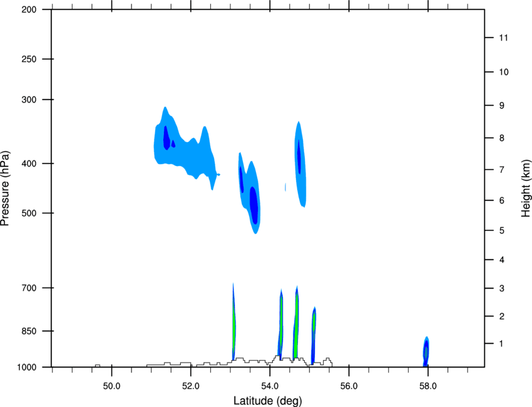Click the dark-blue core near 500 hPa
The height and width of the screenshot is (407, 532).
(253, 203)
